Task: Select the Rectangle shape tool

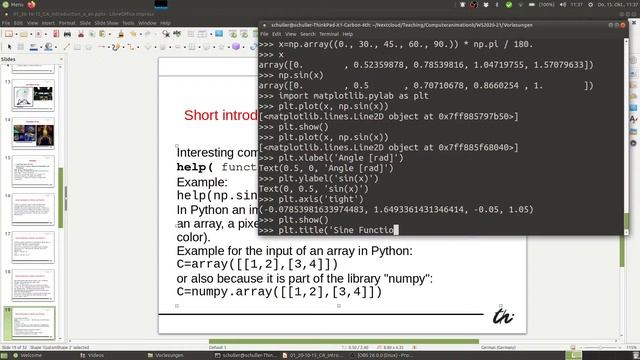Action: [77, 47]
